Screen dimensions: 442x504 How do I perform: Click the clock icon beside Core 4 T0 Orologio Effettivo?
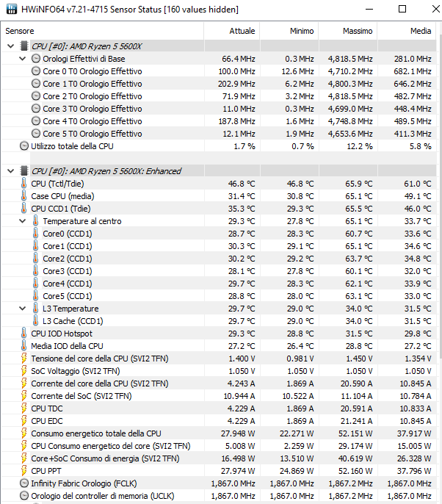[36, 121]
